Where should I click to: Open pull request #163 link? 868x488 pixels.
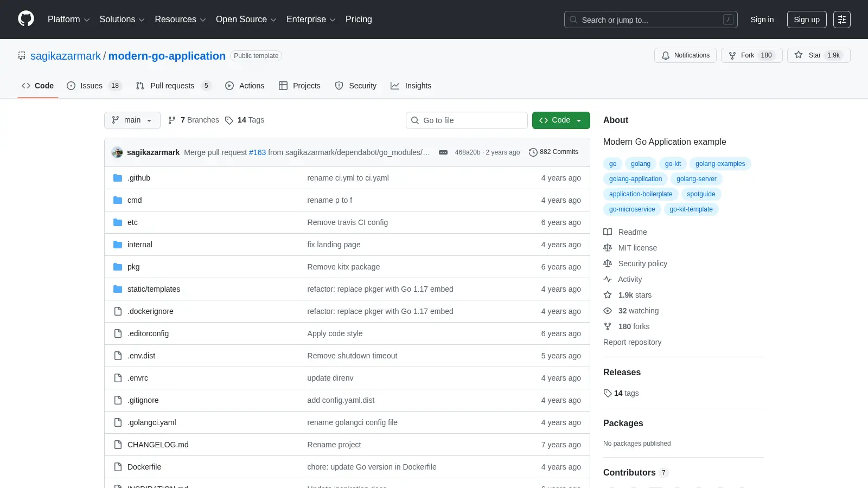pyautogui.click(x=257, y=152)
